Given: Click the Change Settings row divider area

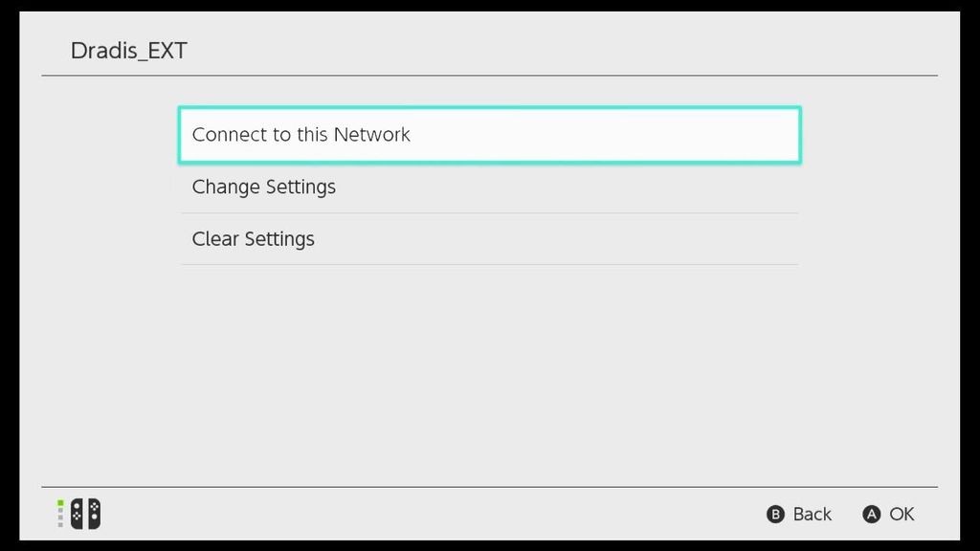Looking at the screenshot, I should point(490,209).
